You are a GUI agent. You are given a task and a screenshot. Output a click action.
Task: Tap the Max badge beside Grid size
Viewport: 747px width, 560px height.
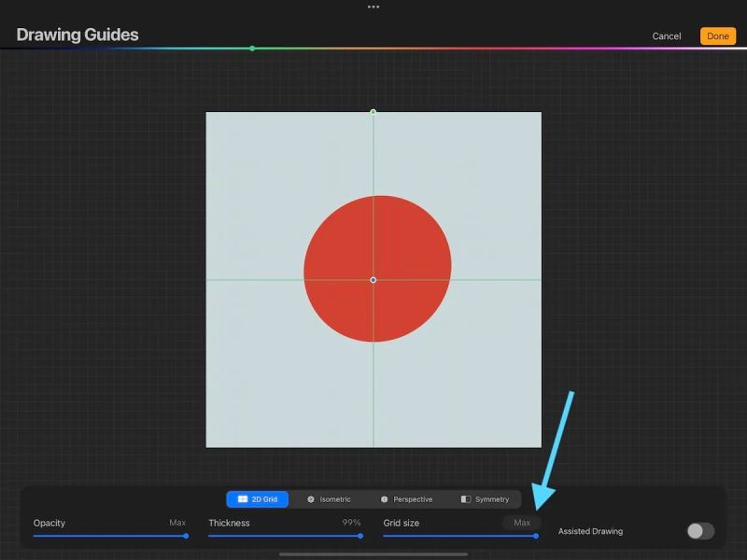coord(522,523)
